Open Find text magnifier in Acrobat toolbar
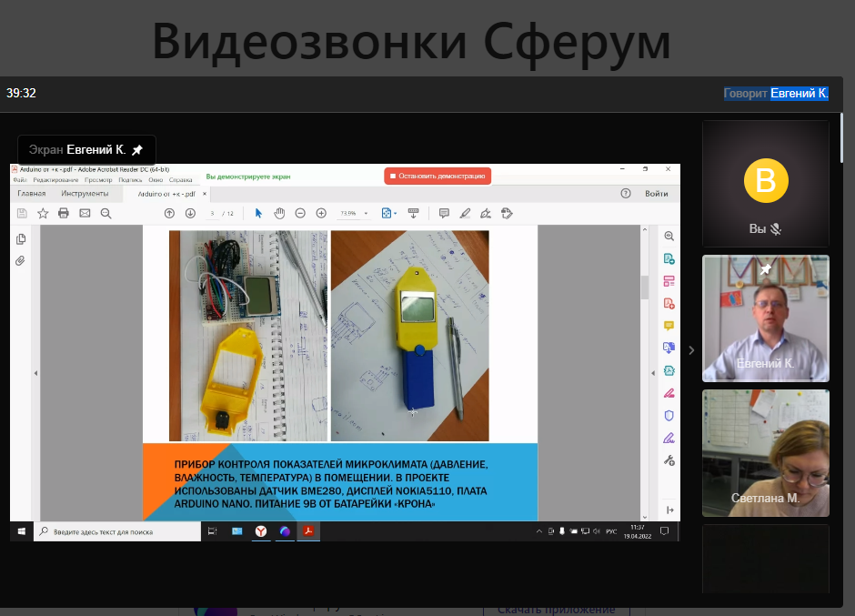 (x=106, y=213)
